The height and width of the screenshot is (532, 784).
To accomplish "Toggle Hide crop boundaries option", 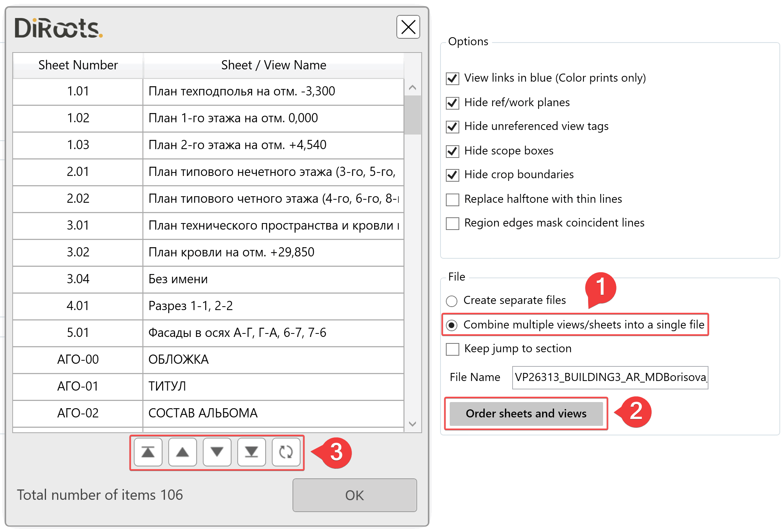I will click(x=453, y=175).
